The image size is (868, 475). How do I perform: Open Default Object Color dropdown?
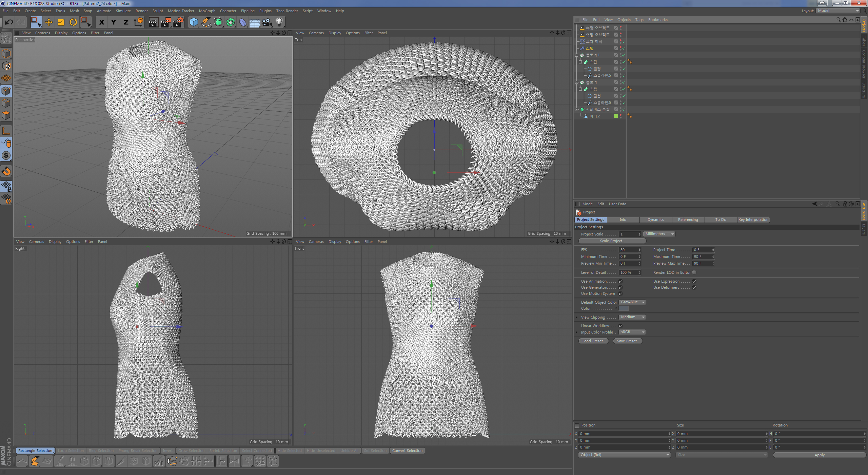[632, 302]
